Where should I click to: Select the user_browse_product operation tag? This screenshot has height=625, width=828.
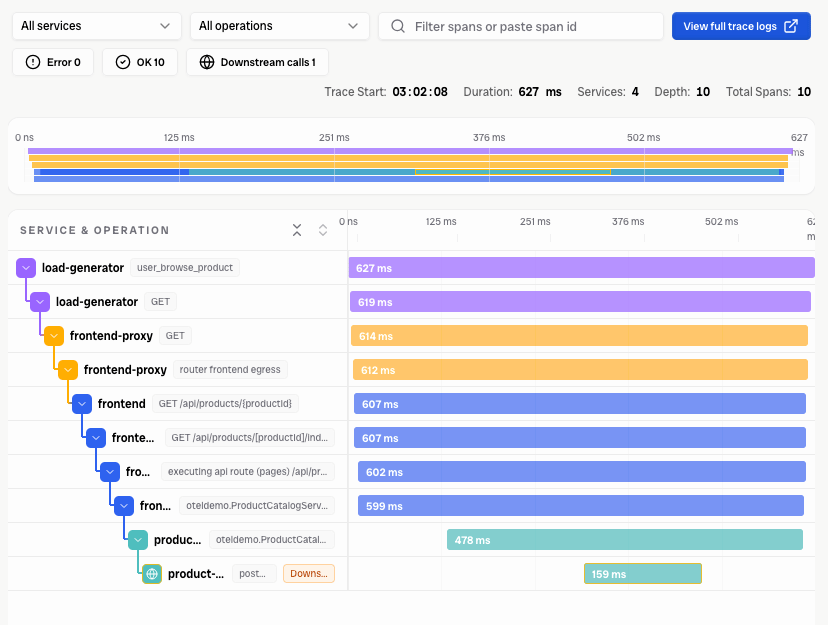coord(185,268)
